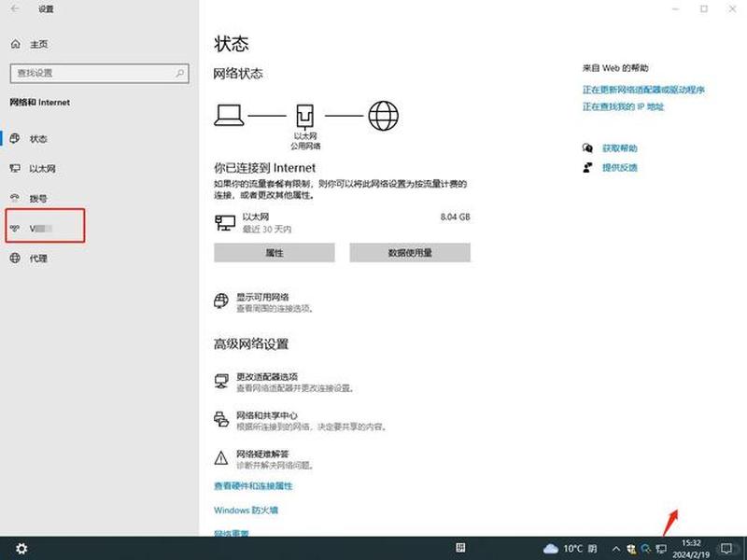
Task: Click the magnifier icon in the settings search box
Action: pos(179,74)
